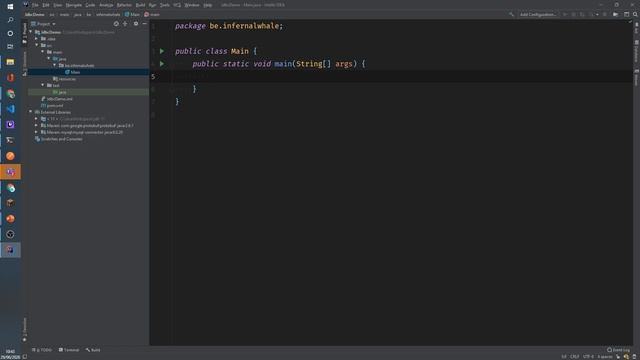Run the main method via gutter arrow
Screen dimensions: 640x360
(162, 64)
